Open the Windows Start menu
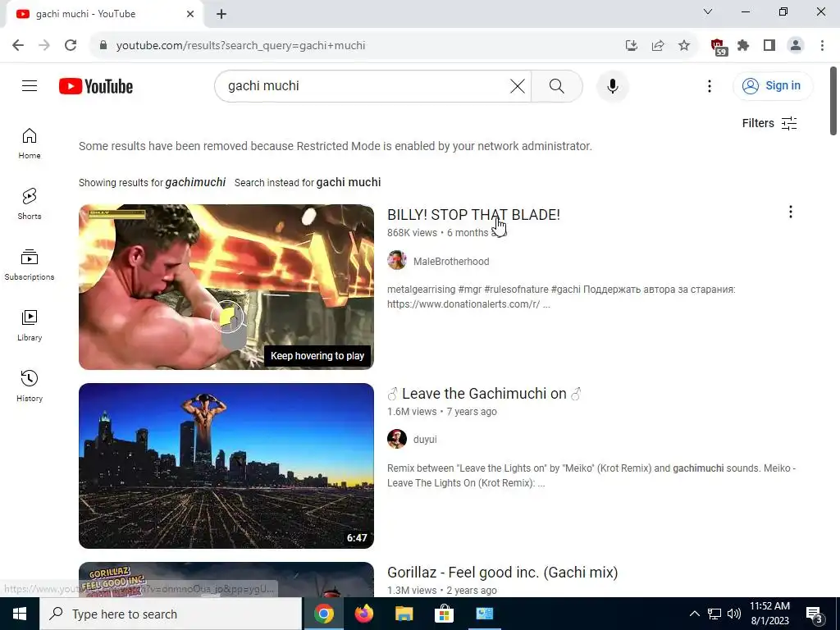The width and height of the screenshot is (840, 630). click(20, 614)
